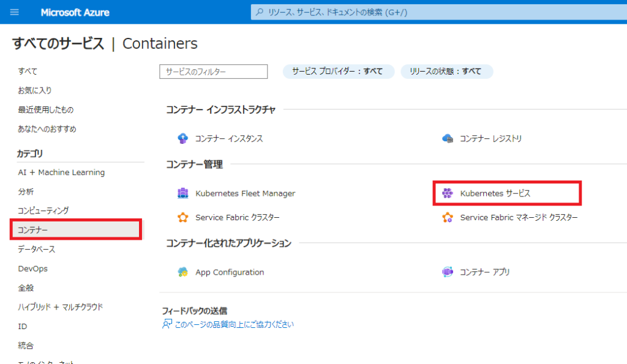
Task: Open the ID category
Action: (23, 327)
